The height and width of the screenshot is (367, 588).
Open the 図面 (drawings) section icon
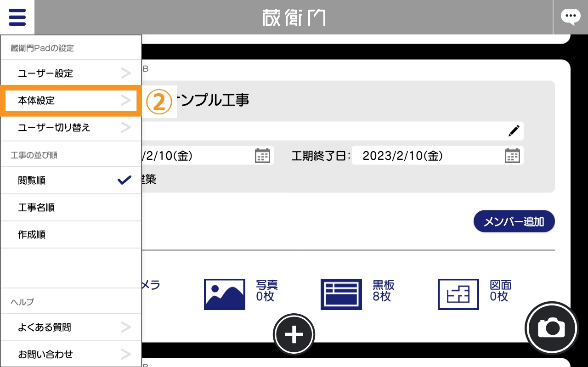tap(458, 294)
